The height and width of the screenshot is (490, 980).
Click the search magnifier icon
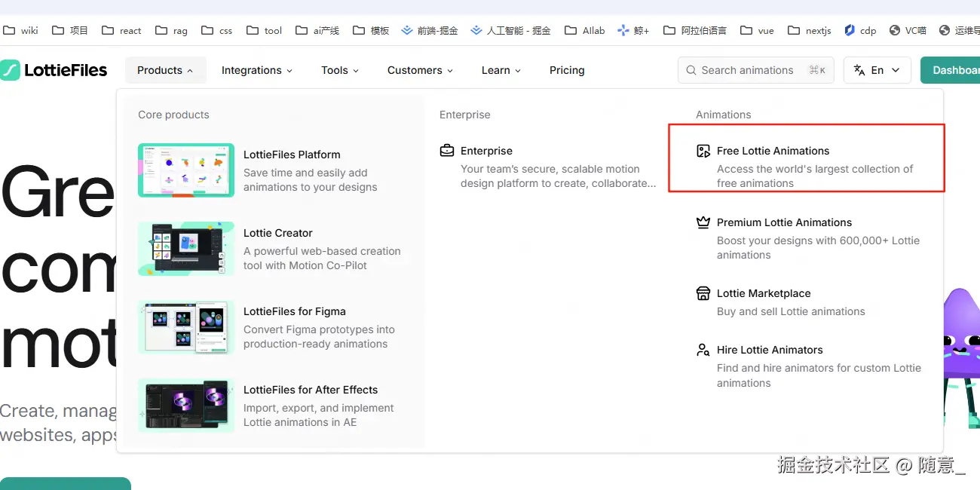(691, 70)
